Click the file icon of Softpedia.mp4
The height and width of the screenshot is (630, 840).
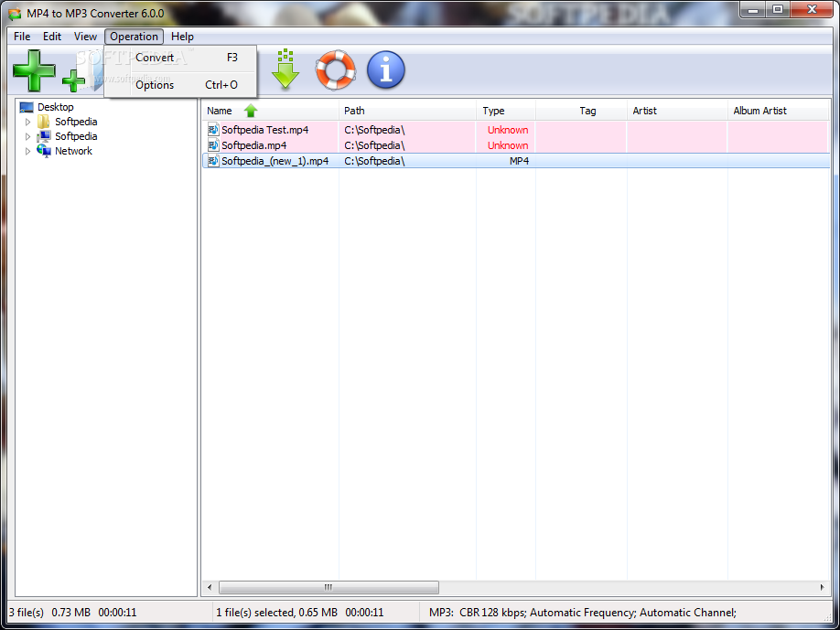coord(213,145)
